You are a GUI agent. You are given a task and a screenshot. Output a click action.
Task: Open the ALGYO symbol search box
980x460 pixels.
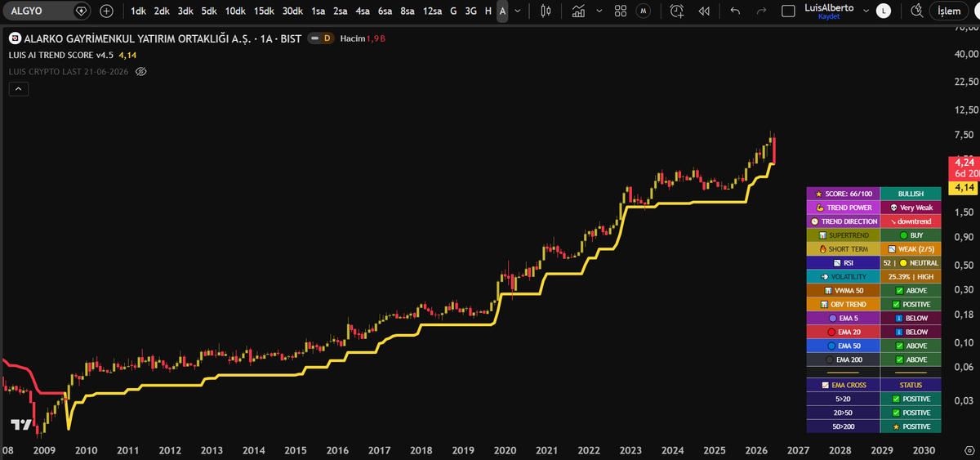[x=46, y=11]
